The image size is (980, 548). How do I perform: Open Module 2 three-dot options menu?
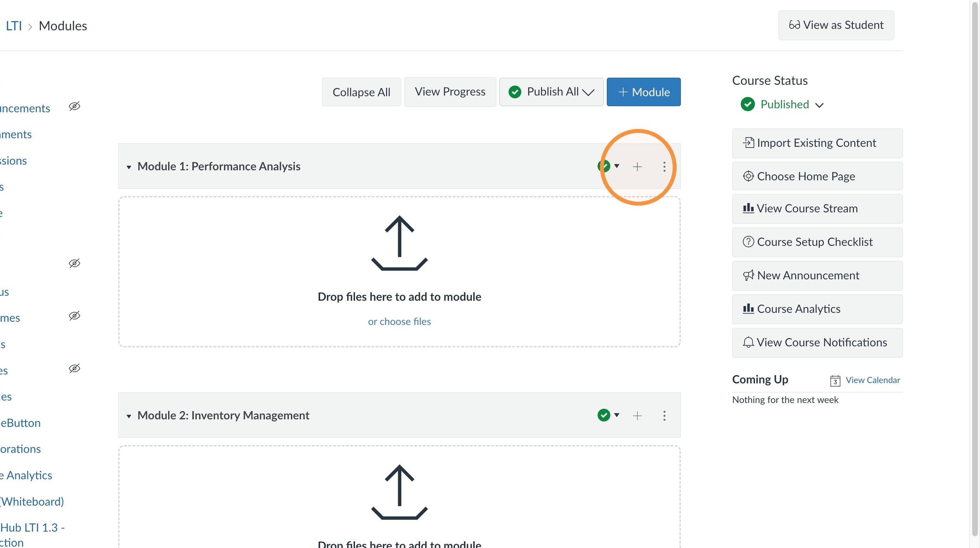(664, 415)
